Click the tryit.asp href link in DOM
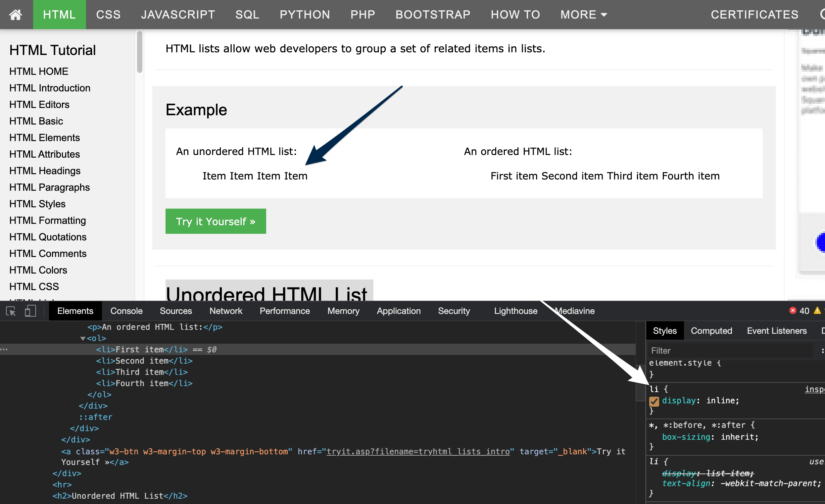 point(418,451)
